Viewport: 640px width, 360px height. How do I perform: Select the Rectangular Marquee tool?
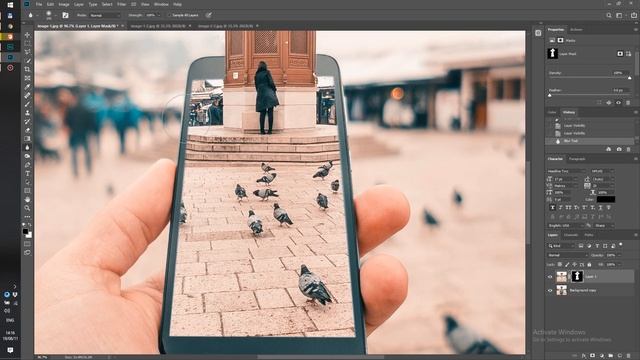pyautogui.click(x=27, y=44)
